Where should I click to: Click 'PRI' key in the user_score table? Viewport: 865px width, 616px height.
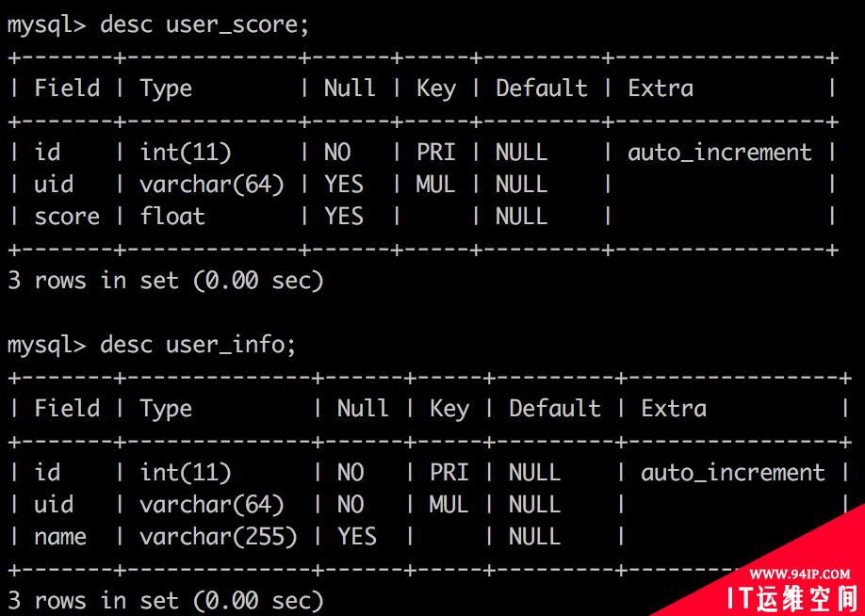(436, 153)
